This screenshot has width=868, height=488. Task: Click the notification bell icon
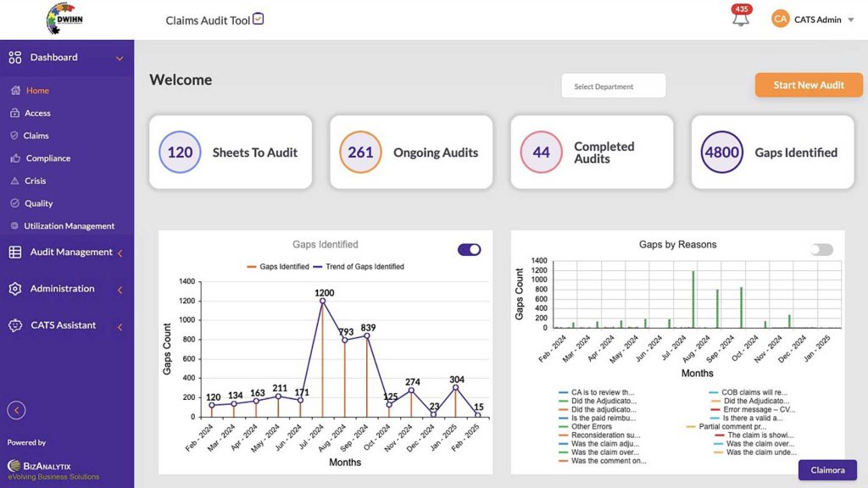pyautogui.click(x=742, y=19)
